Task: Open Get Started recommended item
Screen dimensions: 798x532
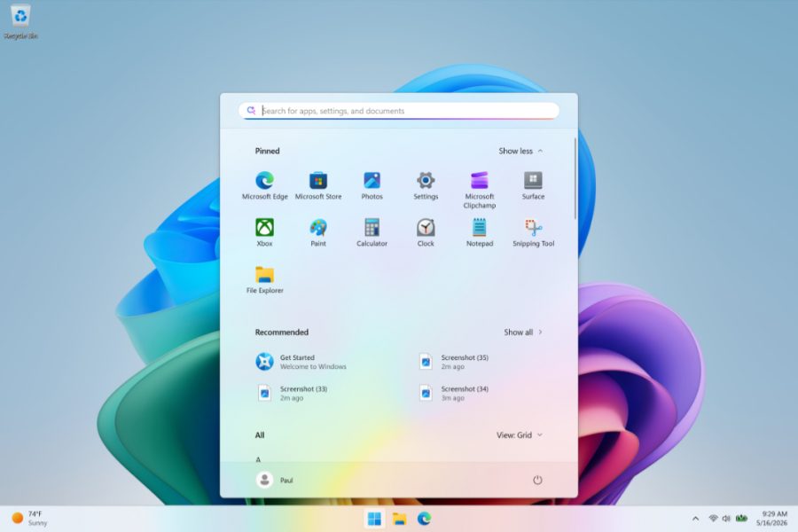Action: [x=301, y=362]
